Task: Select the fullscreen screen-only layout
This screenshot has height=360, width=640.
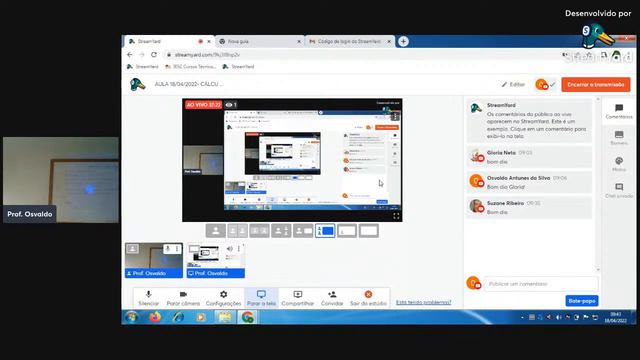Action: [369, 231]
